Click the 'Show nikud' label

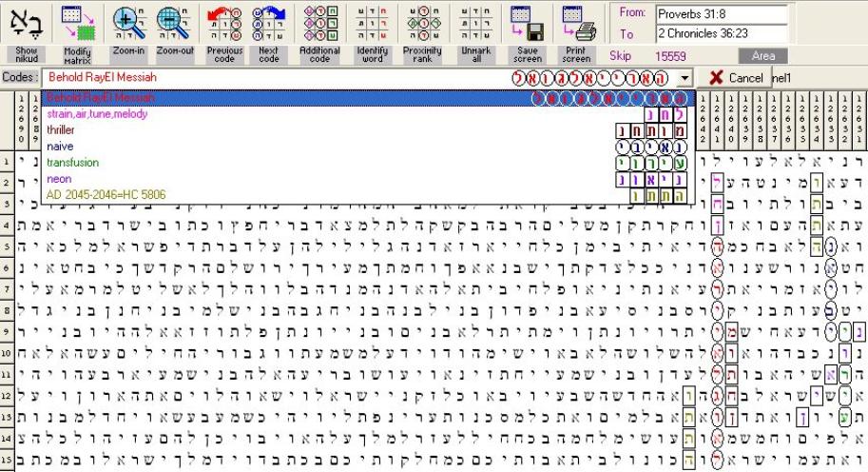tap(27, 54)
